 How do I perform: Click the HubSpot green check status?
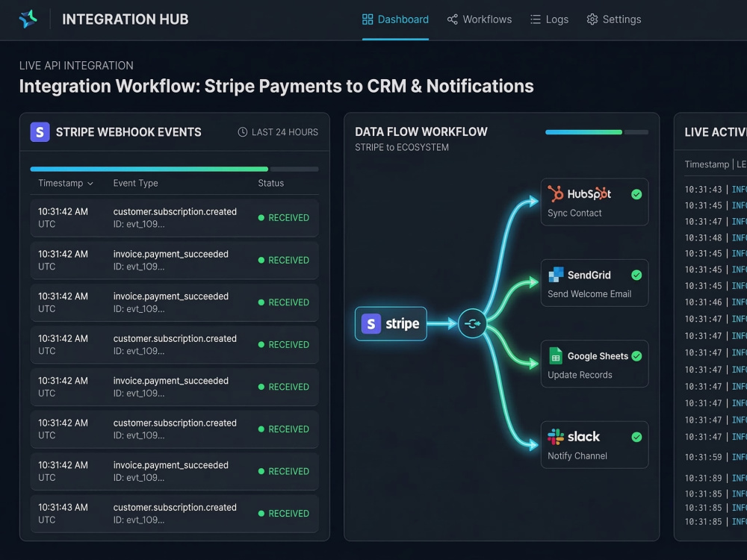point(636,194)
